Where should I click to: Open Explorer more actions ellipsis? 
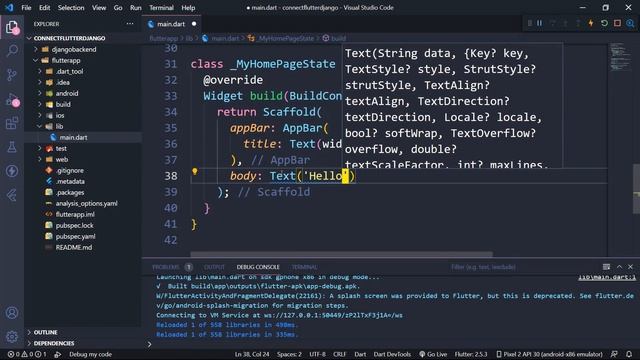click(x=130, y=24)
